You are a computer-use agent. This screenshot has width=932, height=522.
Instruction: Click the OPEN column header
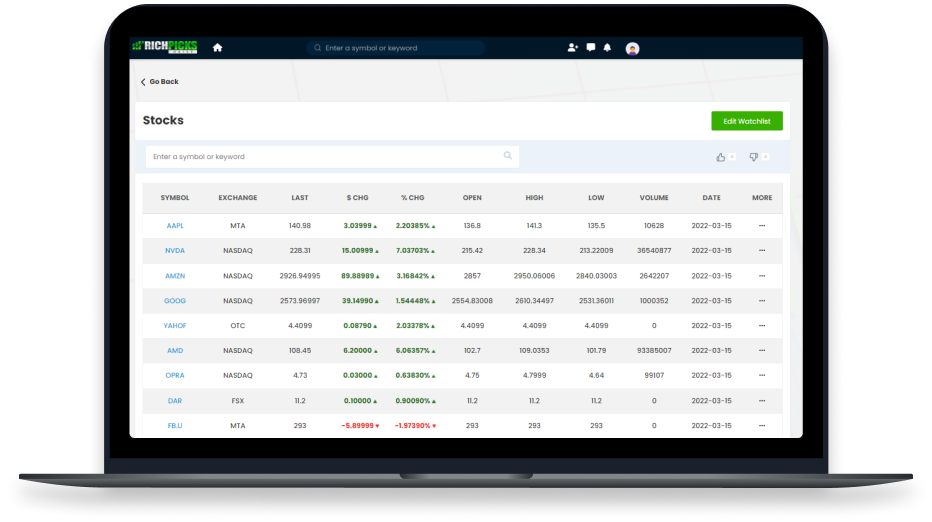473,198
